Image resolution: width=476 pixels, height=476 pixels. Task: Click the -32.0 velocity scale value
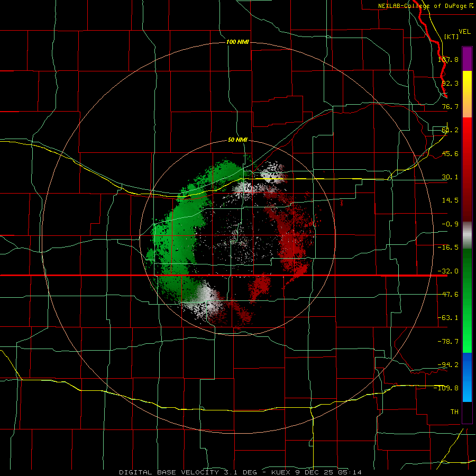point(448,271)
